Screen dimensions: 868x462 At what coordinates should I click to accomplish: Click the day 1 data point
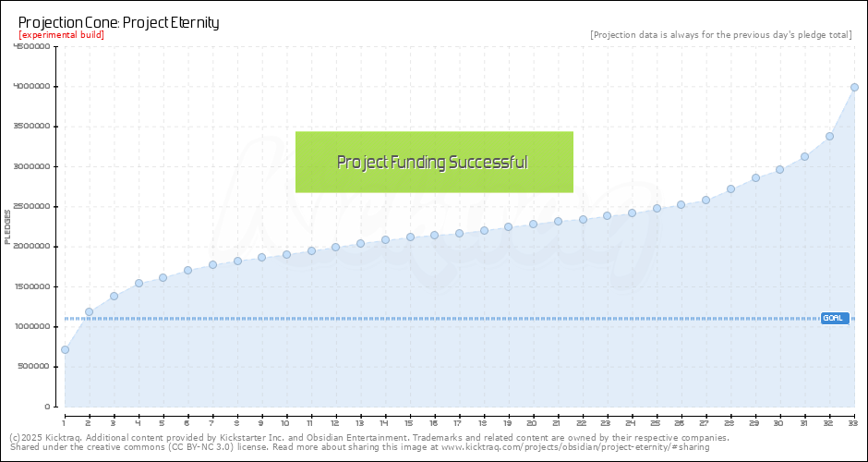point(65,349)
